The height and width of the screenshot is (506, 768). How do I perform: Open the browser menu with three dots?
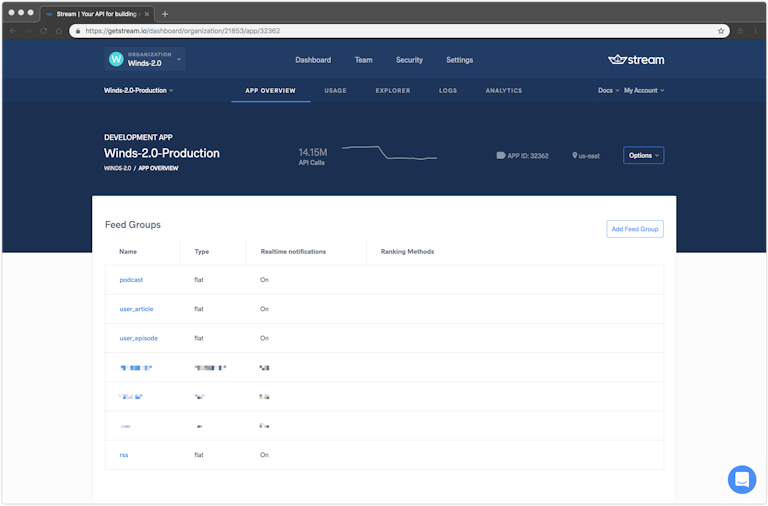756,31
